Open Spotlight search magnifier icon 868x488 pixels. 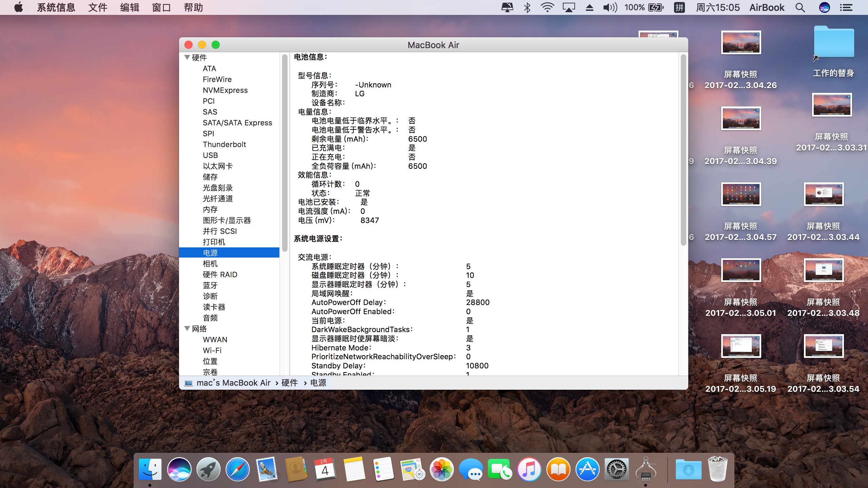800,7
